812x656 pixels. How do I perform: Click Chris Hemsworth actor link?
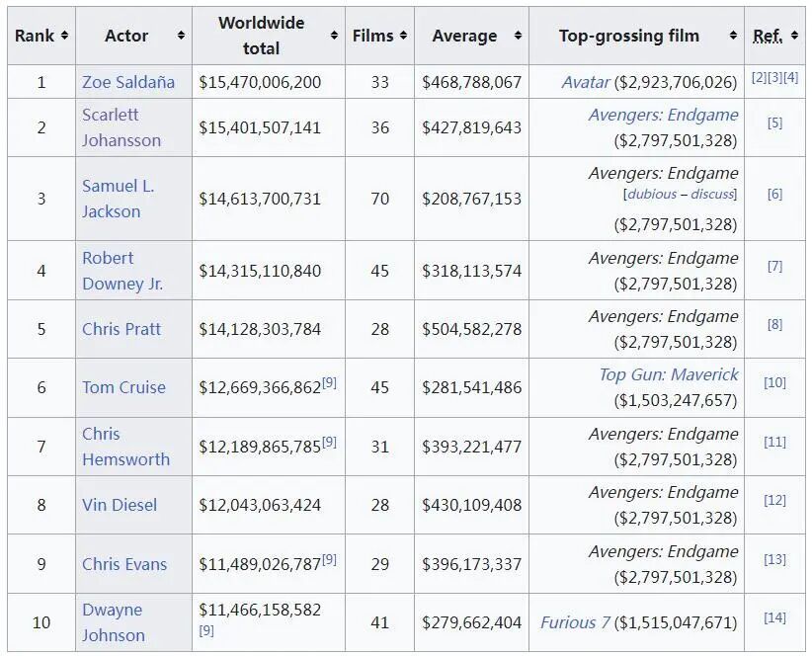[x=125, y=447]
